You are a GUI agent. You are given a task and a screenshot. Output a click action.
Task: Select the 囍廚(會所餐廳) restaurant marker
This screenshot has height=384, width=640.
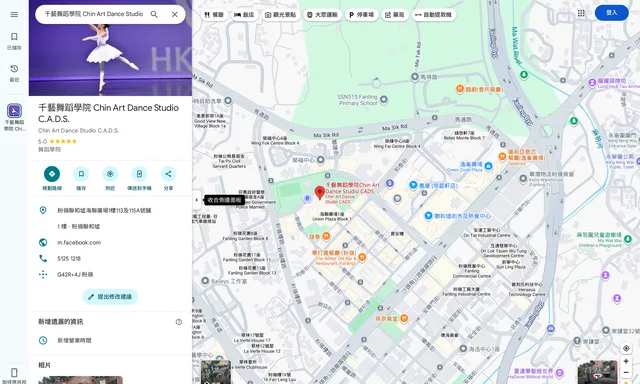point(460,89)
